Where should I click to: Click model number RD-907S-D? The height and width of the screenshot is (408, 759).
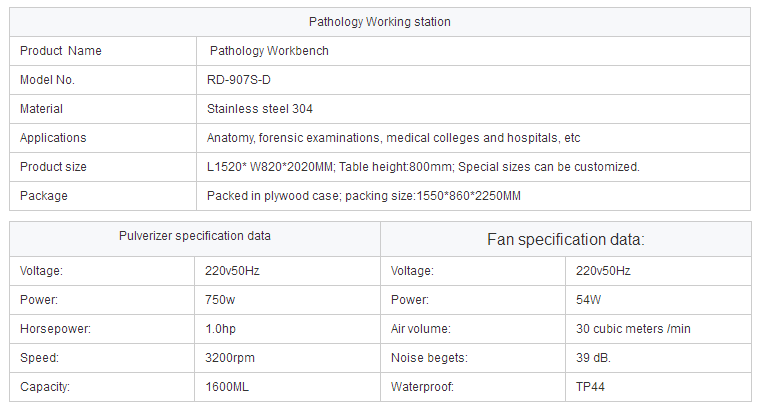click(x=239, y=80)
